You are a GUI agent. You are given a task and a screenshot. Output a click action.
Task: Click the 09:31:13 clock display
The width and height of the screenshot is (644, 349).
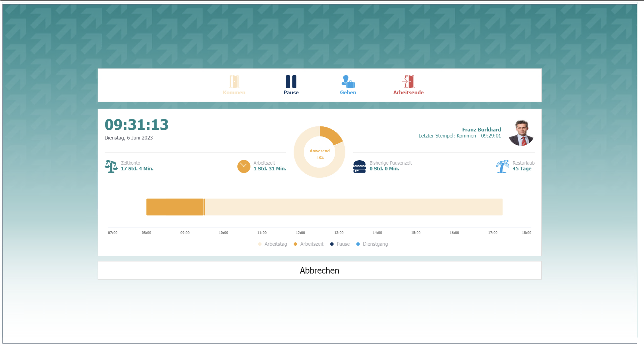136,125
